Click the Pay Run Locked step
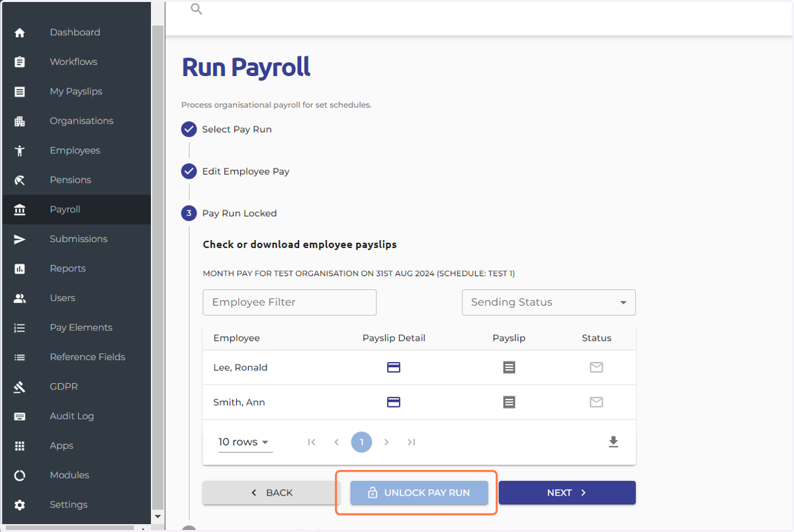 [x=229, y=214]
